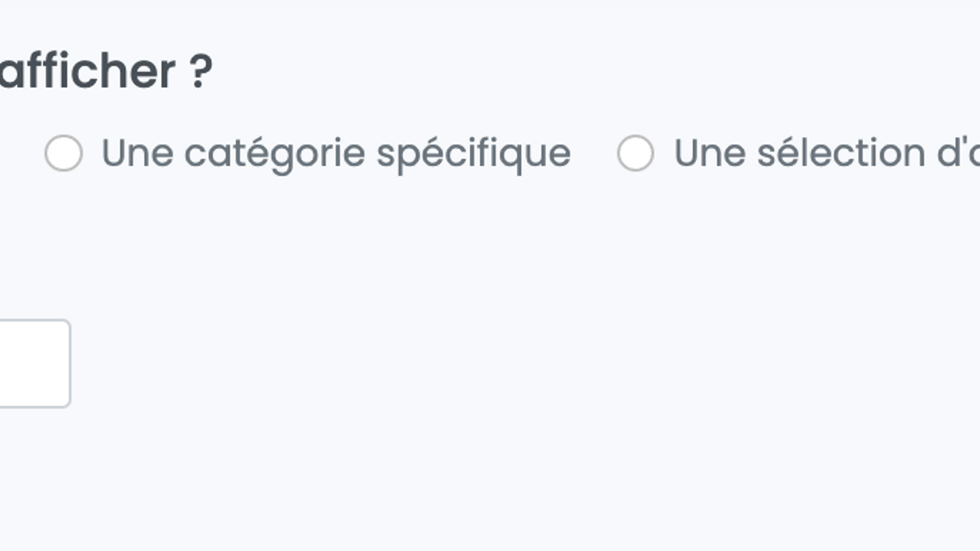Enable the radio circle left of "Une sélection"
The image size is (980, 551).
pyautogui.click(x=635, y=153)
